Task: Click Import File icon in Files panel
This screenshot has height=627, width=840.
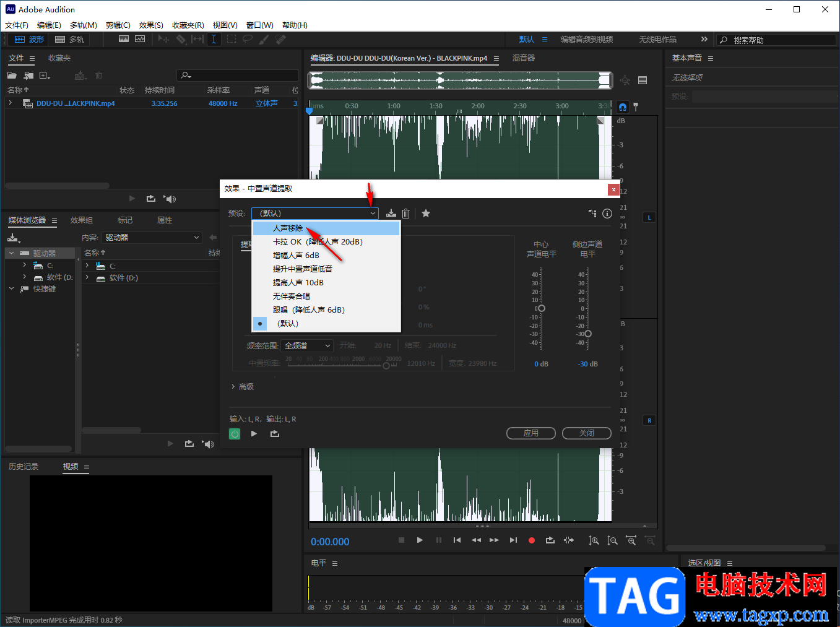Action: tap(28, 76)
